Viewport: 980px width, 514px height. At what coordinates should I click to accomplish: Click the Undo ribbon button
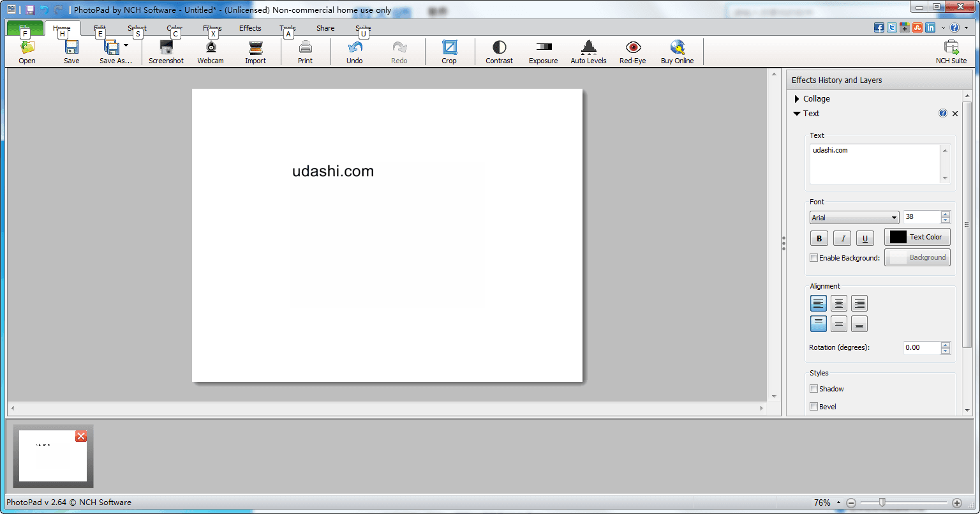coord(355,52)
